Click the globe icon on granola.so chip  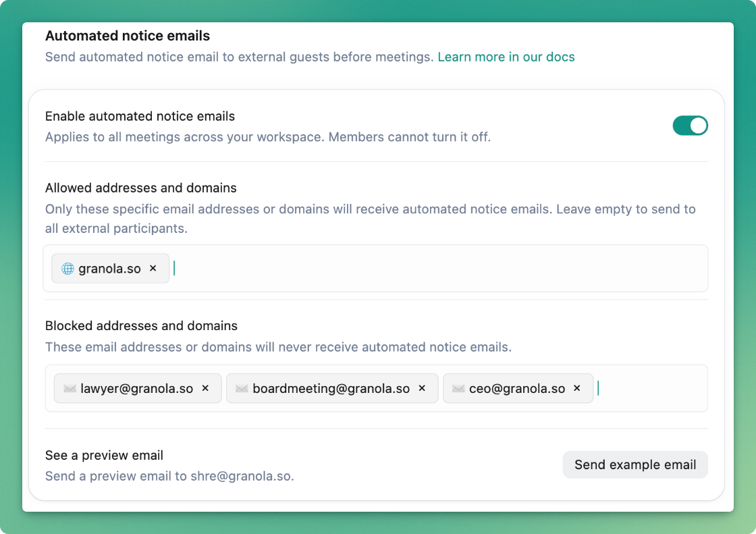pos(67,269)
